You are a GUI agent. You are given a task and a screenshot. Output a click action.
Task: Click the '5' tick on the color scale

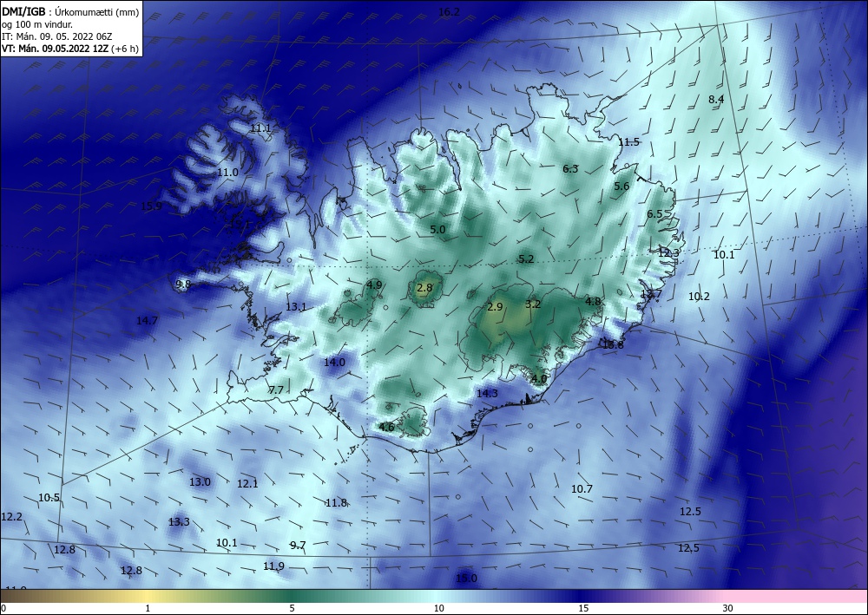tap(292, 608)
